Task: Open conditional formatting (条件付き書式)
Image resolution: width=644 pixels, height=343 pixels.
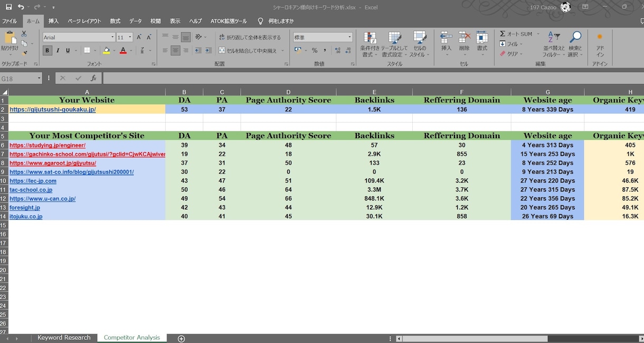Action: pyautogui.click(x=370, y=44)
